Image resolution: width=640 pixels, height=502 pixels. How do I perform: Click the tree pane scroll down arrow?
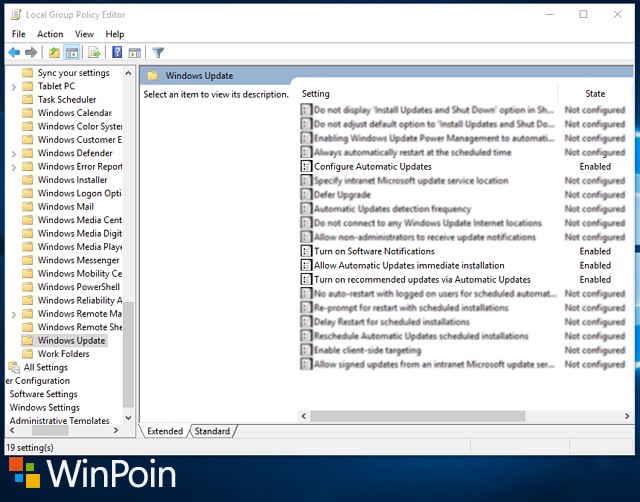[128, 418]
